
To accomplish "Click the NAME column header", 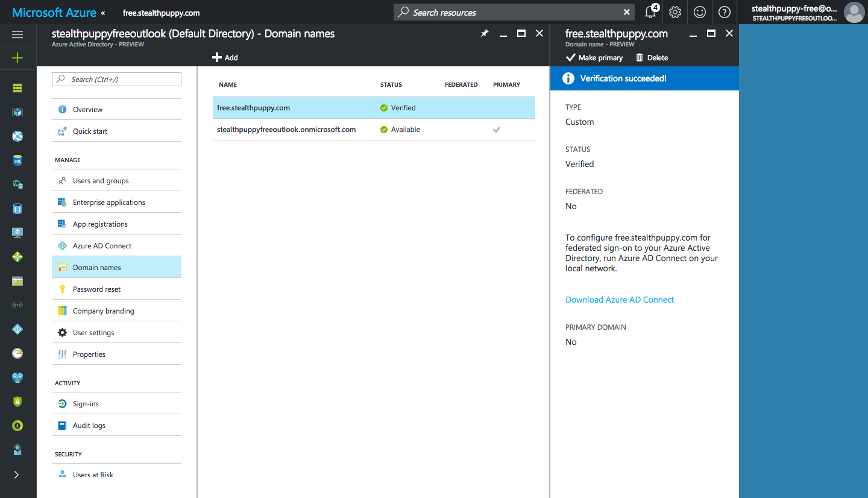I will (228, 85).
